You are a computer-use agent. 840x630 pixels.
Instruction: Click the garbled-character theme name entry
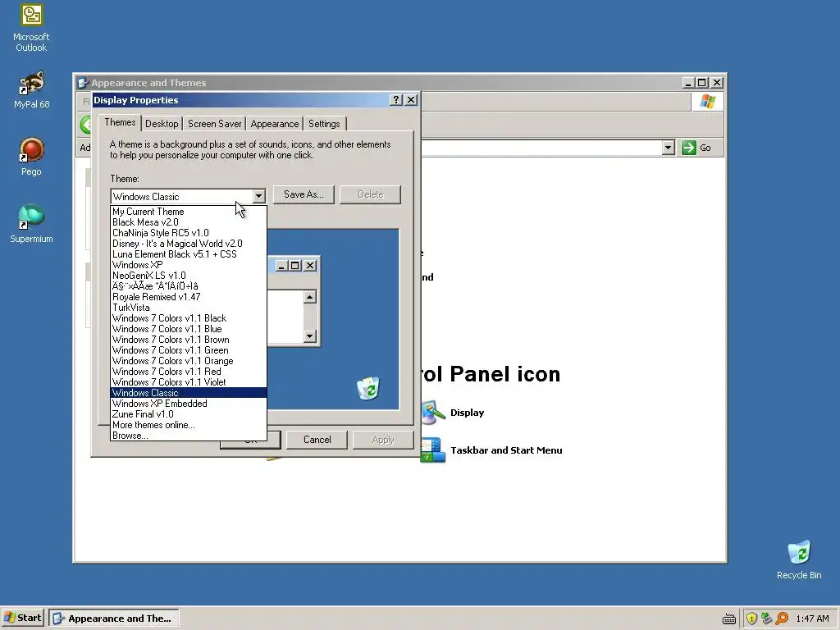(189, 286)
